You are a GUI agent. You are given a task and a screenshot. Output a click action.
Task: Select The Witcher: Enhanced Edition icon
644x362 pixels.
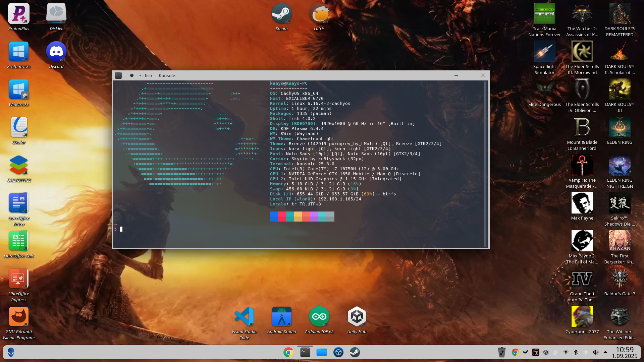pos(620,317)
